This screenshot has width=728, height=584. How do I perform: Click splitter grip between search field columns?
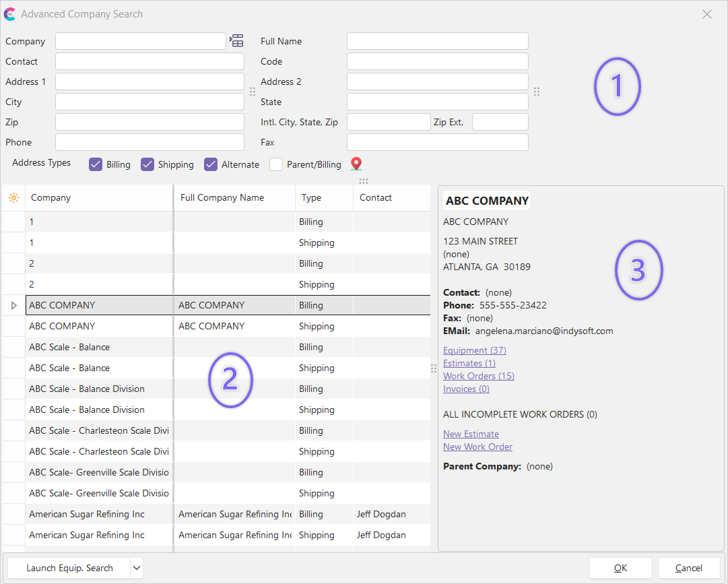pos(253,92)
